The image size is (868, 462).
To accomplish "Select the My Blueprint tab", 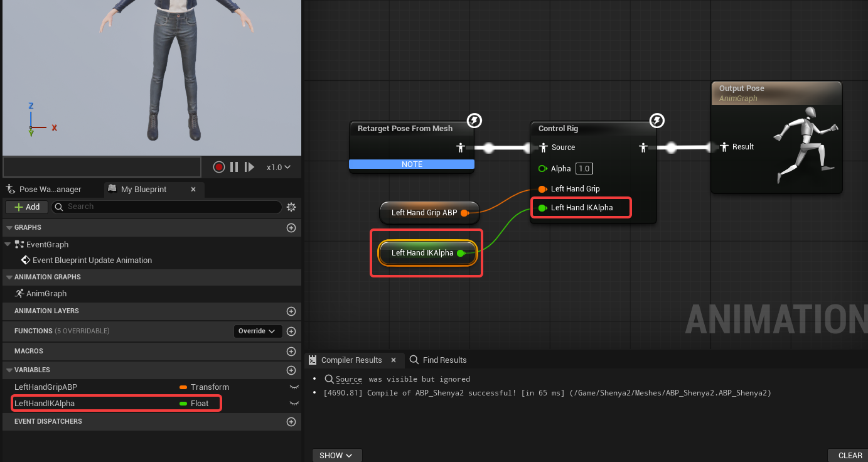I will 145,189.
